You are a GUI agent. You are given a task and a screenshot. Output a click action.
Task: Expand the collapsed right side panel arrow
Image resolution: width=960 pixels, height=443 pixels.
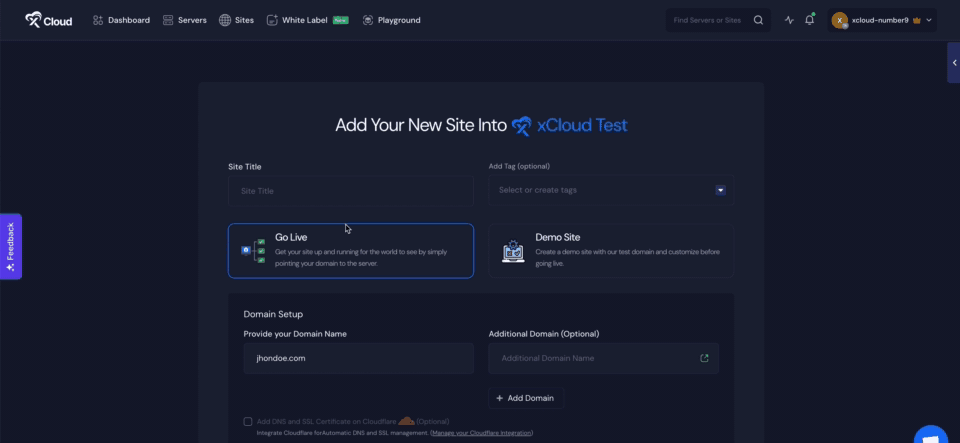coord(954,62)
